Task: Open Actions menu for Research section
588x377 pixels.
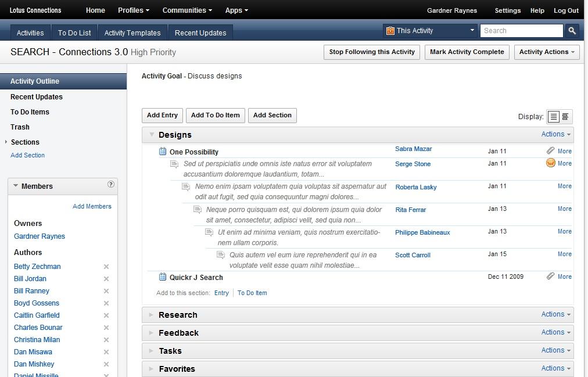Action: tap(555, 314)
